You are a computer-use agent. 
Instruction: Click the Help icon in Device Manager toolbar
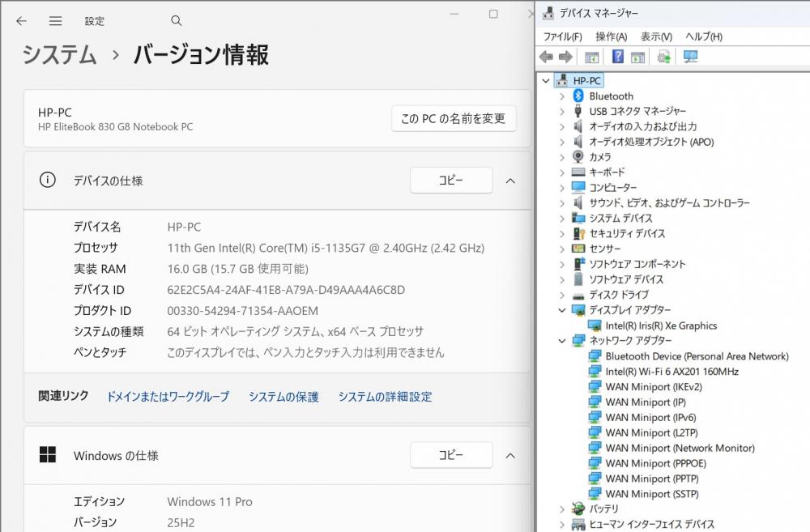click(617, 57)
